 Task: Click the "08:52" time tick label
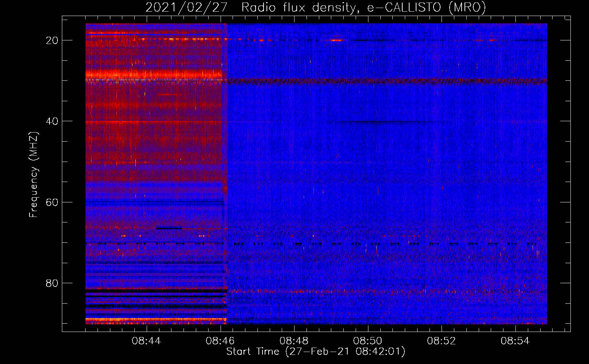(442, 341)
